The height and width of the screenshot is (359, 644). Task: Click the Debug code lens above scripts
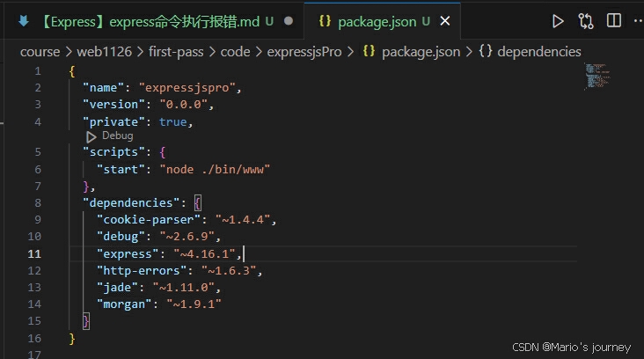coord(118,136)
